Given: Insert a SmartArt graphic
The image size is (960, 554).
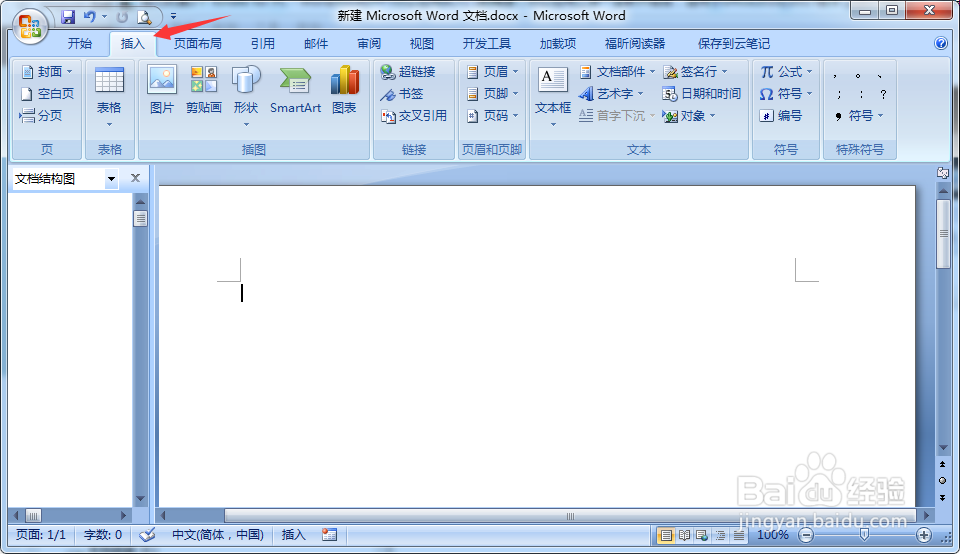Looking at the screenshot, I should [295, 90].
